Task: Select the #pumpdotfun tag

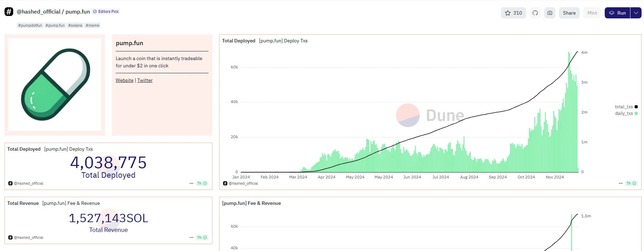Action: tap(30, 25)
